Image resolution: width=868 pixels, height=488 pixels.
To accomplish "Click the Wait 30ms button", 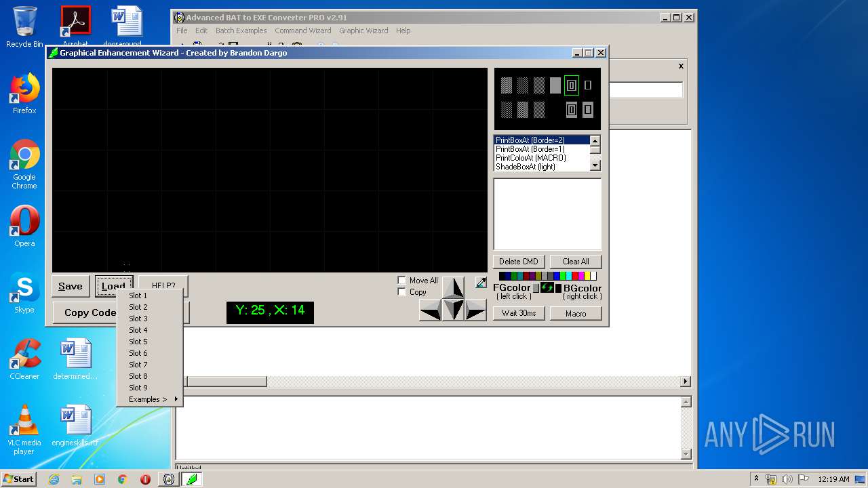I will (x=519, y=313).
